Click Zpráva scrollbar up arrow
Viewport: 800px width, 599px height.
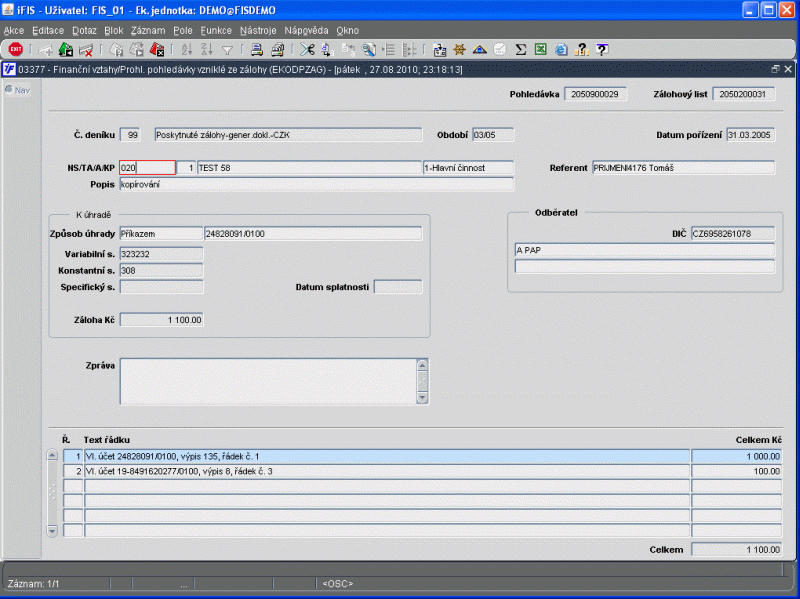tap(422, 365)
